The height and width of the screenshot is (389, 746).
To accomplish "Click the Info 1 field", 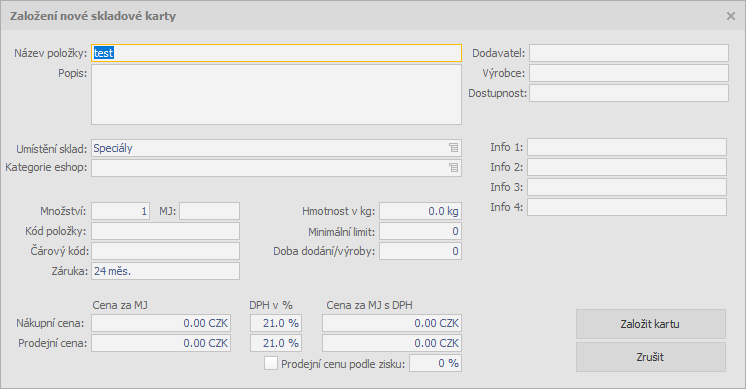I will (627, 147).
